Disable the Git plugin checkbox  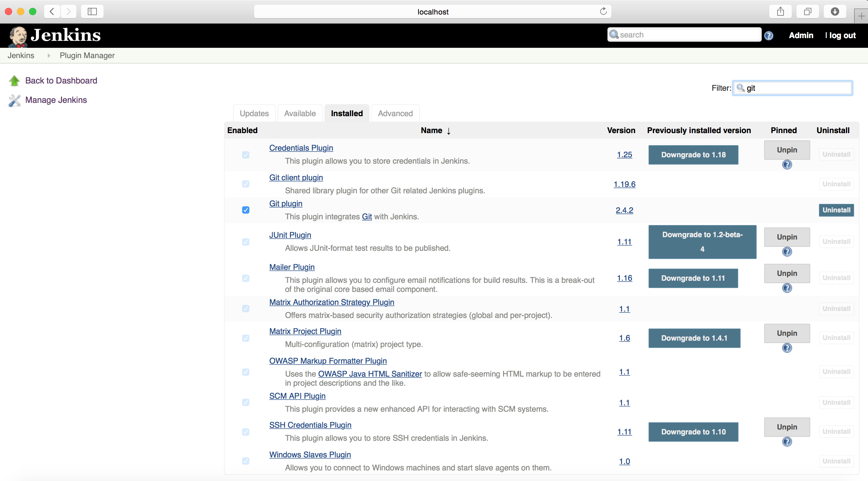(x=246, y=210)
